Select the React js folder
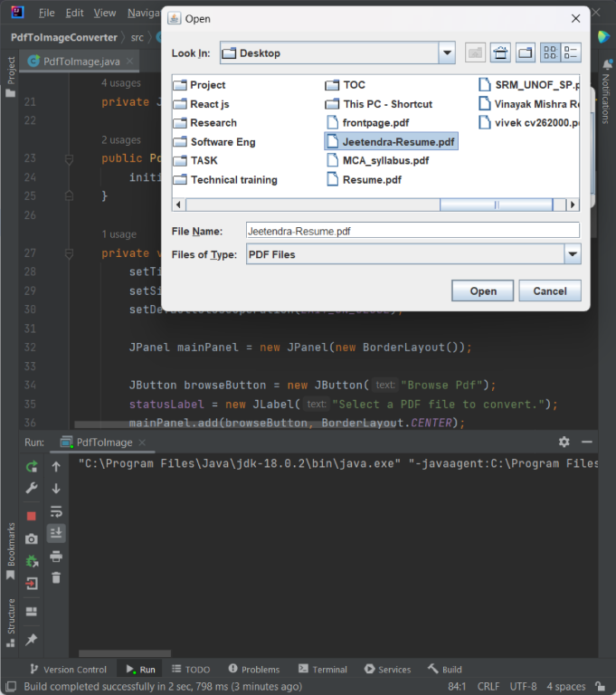This screenshot has height=695, width=616. point(201,104)
